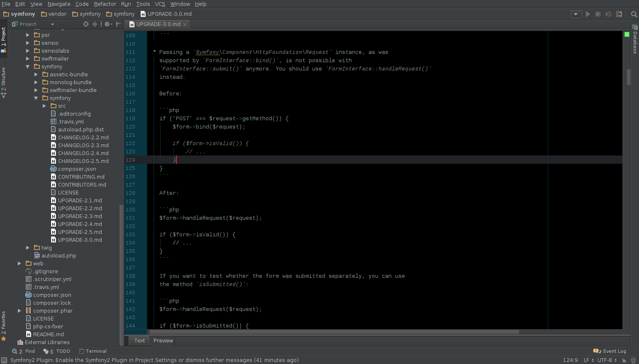Run the current configuration with play icon
Viewport: 639px width, 364px height.
point(588,14)
